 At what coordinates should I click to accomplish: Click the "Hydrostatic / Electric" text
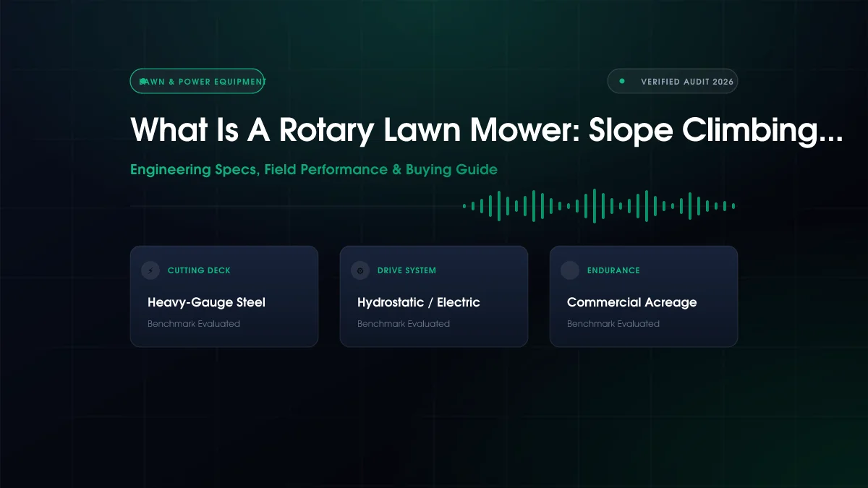(419, 302)
